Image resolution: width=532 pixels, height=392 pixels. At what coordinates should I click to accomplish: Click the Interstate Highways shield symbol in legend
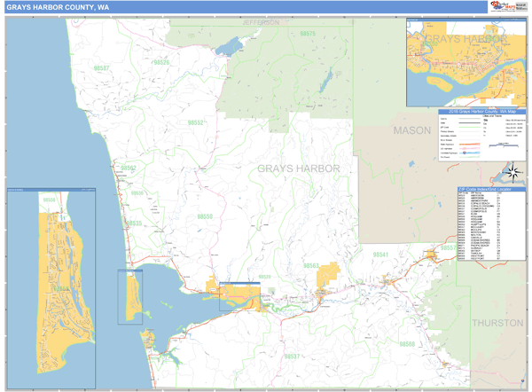(x=464, y=153)
